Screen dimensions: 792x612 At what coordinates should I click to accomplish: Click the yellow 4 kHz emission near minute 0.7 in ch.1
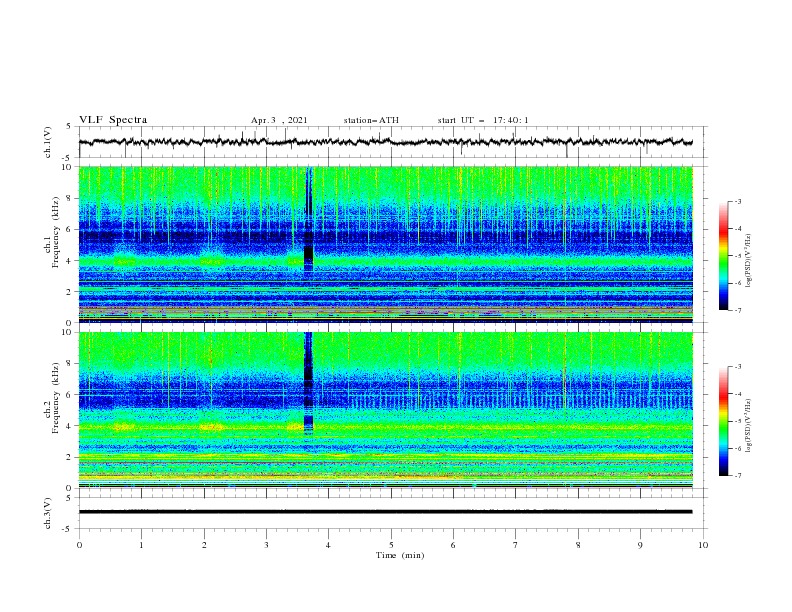[x=125, y=261]
